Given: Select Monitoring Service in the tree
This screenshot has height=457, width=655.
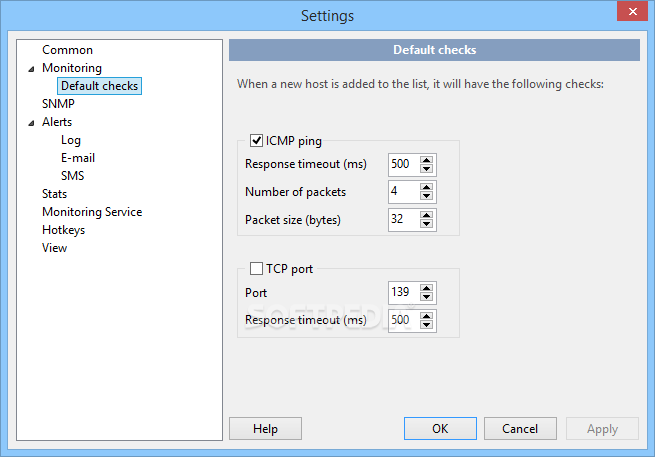Looking at the screenshot, I should click(x=92, y=212).
